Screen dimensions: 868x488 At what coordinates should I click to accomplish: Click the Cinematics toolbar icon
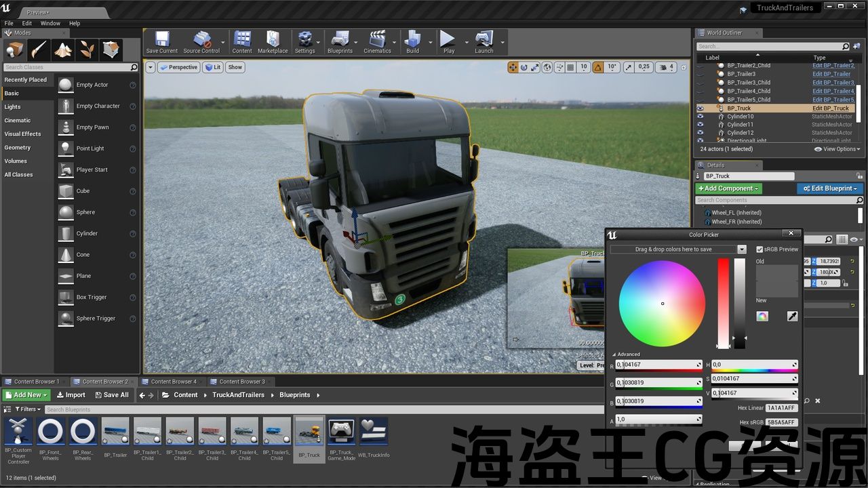377,42
